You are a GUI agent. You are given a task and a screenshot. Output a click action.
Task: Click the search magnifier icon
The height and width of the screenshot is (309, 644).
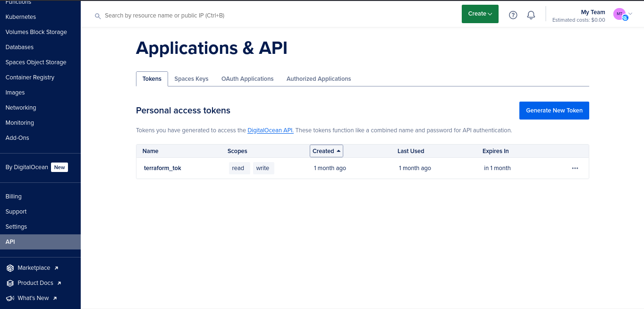[x=98, y=16]
